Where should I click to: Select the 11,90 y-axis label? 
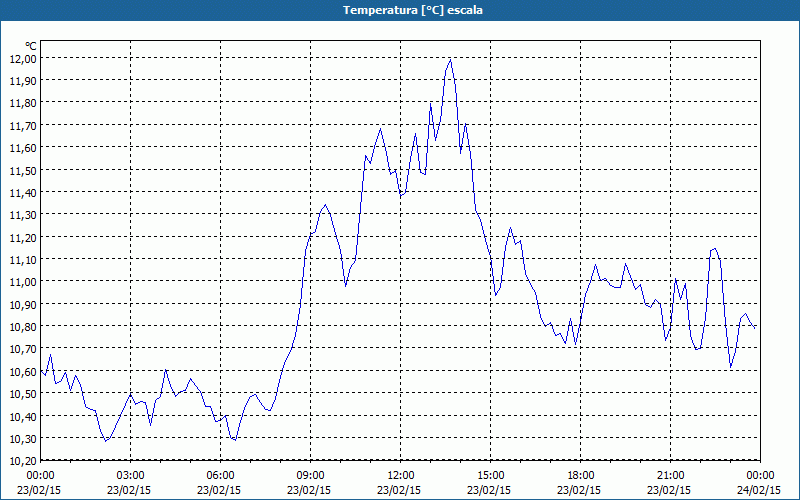[x=23, y=81]
